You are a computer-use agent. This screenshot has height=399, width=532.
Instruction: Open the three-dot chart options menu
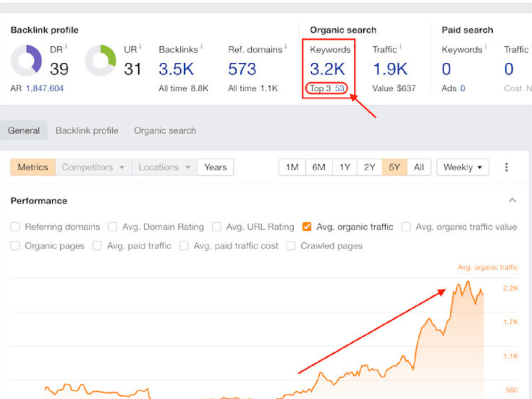pyautogui.click(x=506, y=167)
